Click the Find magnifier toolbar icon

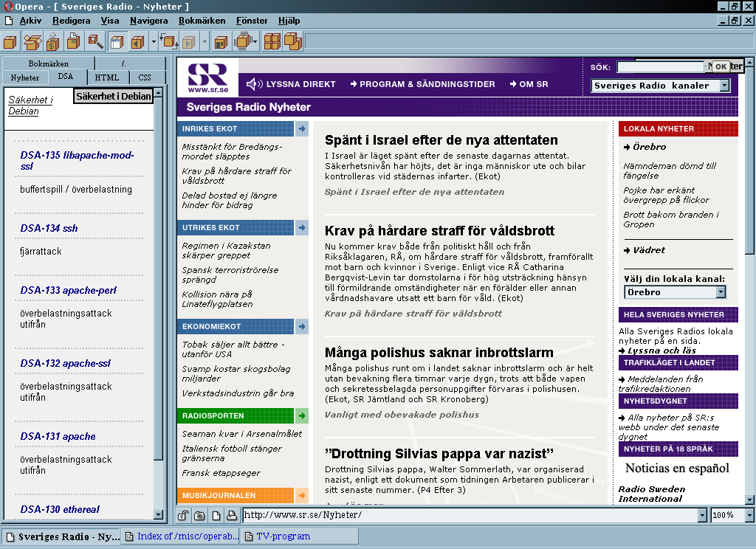[x=96, y=41]
